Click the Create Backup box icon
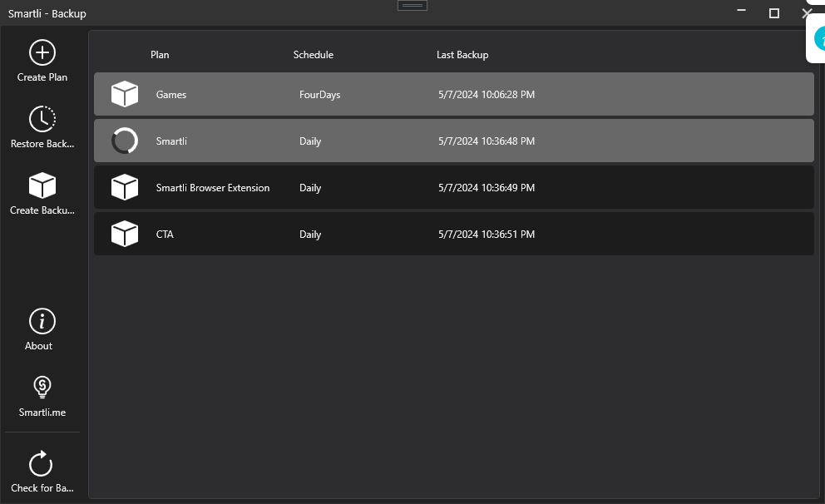Image resolution: width=825 pixels, height=504 pixels. [x=42, y=185]
